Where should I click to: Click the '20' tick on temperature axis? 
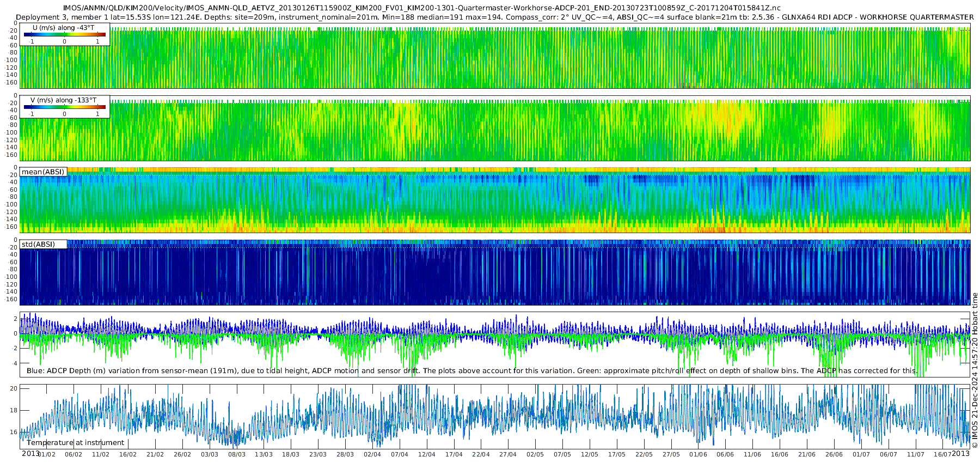pos(14,388)
